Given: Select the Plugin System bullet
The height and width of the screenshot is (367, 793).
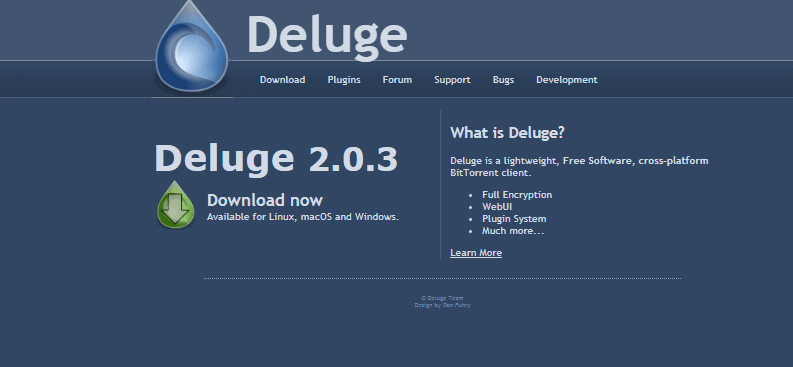Looking at the screenshot, I should click(x=514, y=219).
